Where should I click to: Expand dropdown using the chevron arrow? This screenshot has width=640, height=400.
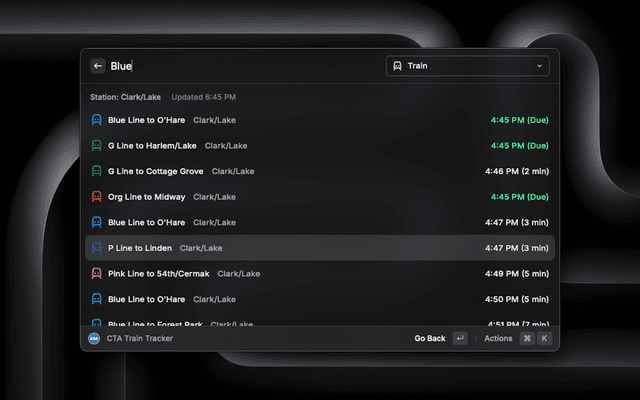point(540,66)
